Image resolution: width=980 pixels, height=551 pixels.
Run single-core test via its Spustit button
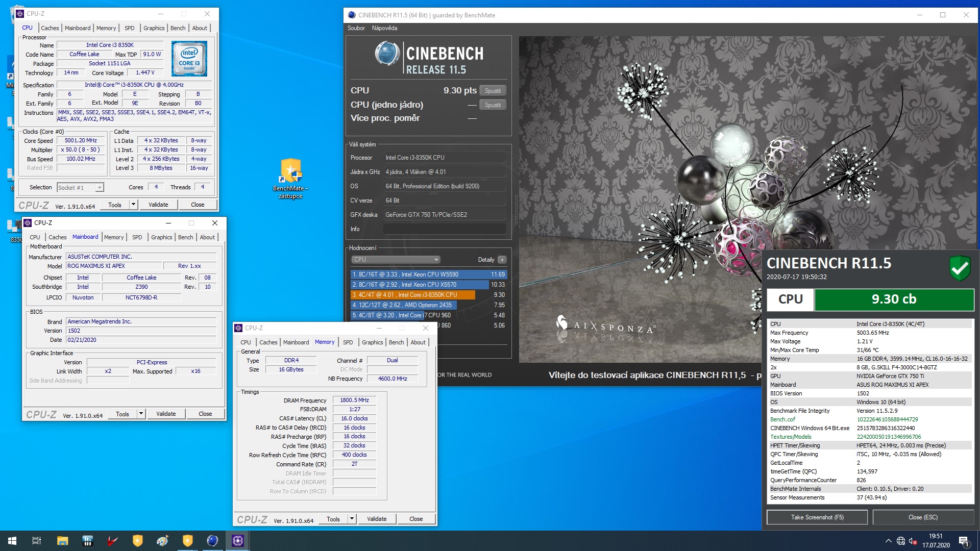[x=493, y=105]
